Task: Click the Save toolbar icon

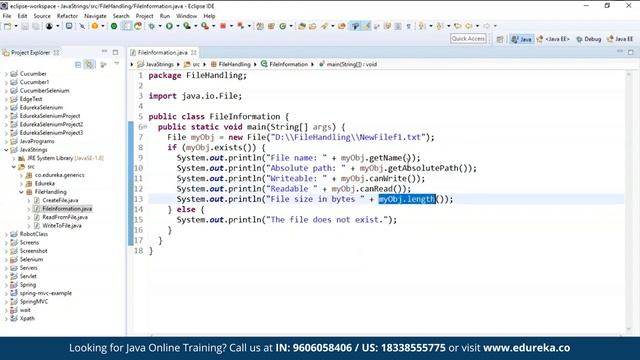Action: click(x=25, y=26)
